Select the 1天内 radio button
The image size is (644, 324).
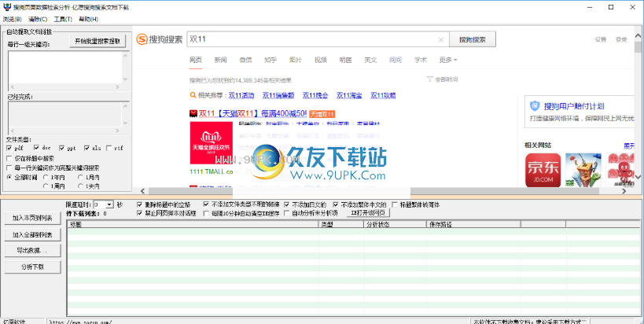click(80, 186)
